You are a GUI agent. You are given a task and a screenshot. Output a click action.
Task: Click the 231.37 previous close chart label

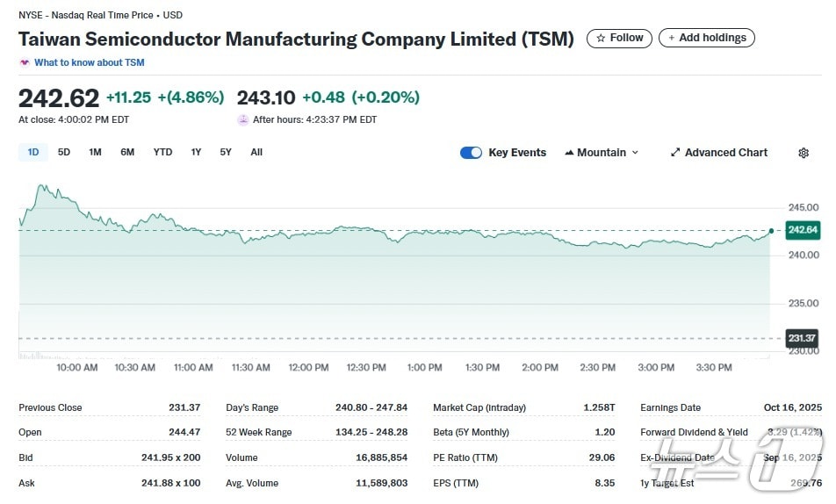[x=802, y=338]
